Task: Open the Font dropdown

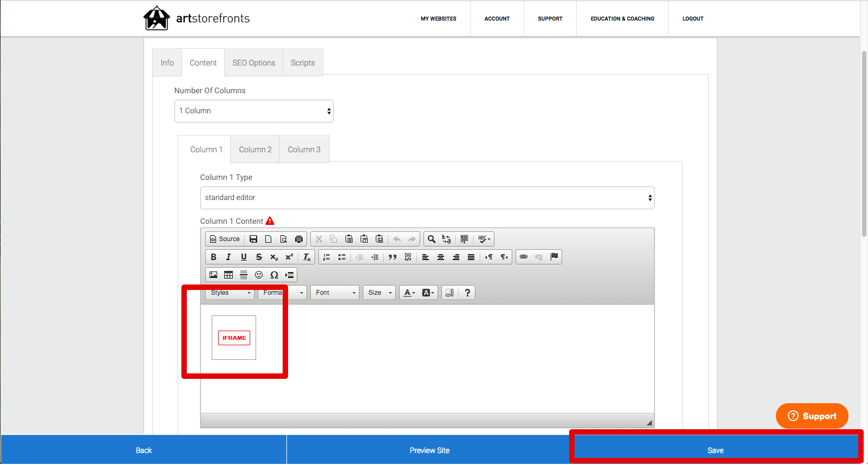Action: (x=335, y=293)
